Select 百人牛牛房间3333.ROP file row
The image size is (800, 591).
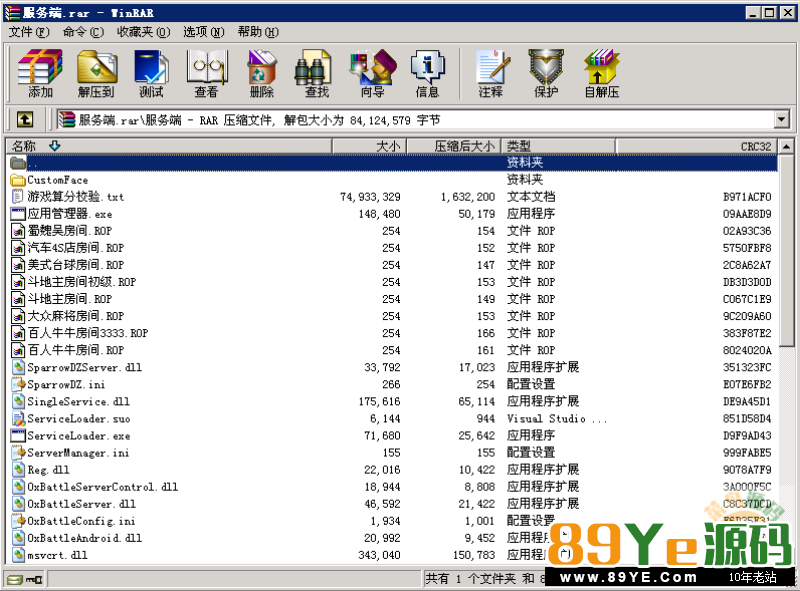click(x=393, y=333)
